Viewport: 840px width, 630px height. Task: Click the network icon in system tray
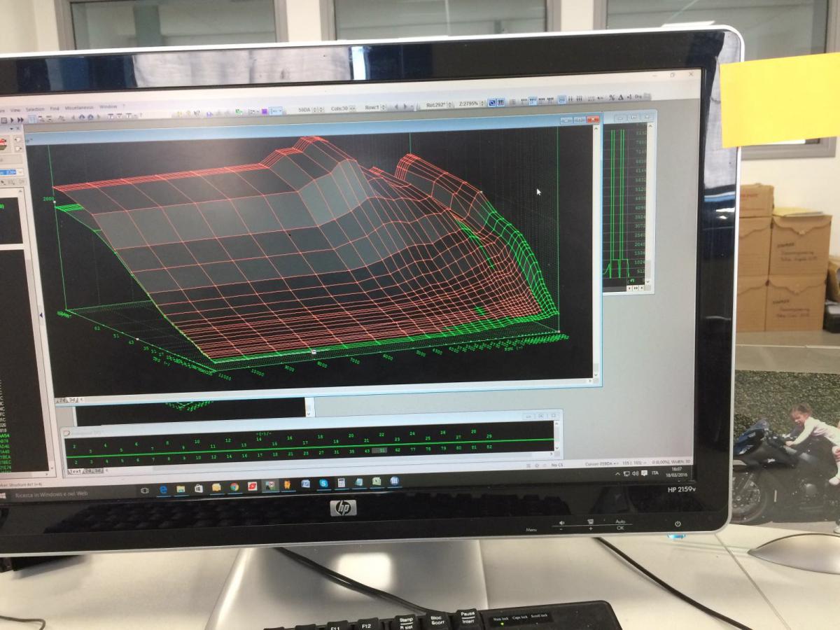pyautogui.click(x=626, y=474)
